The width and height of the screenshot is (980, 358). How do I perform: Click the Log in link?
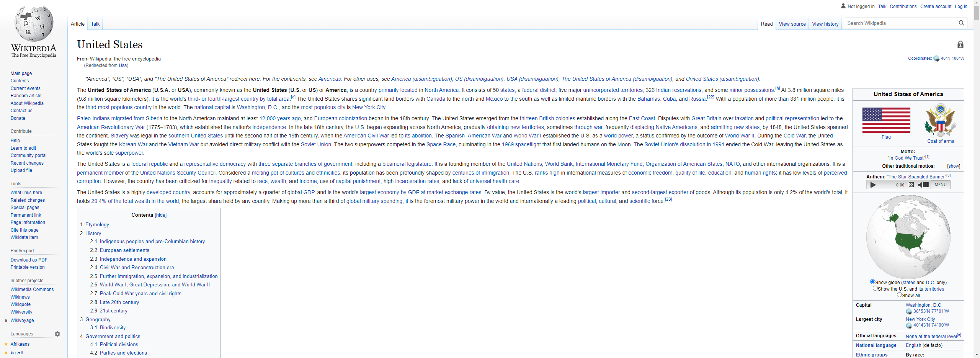point(961,7)
